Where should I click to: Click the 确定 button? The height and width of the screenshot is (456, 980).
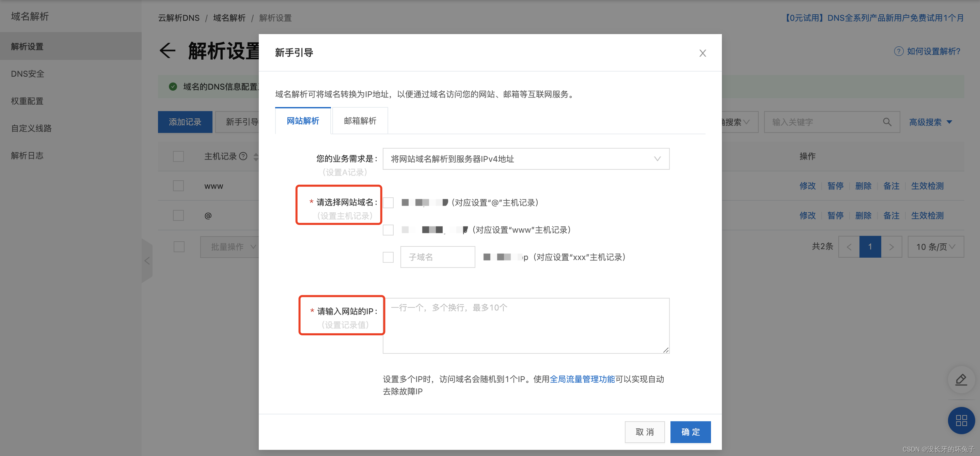[x=690, y=432]
